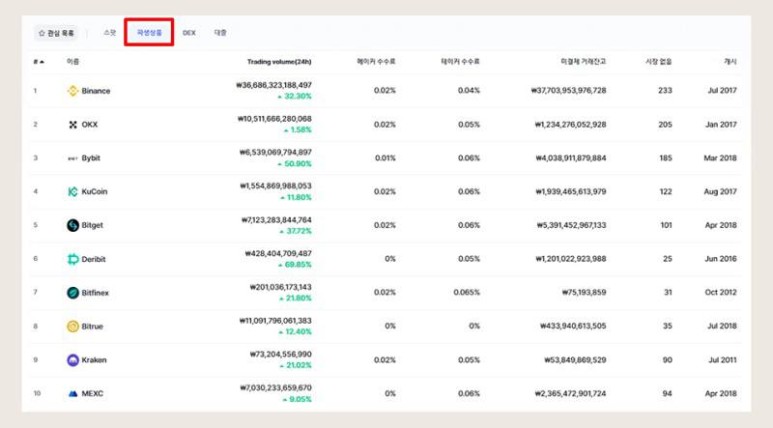Switch to the DEX tab
Viewport: 773px width, 428px height.
[x=189, y=33]
